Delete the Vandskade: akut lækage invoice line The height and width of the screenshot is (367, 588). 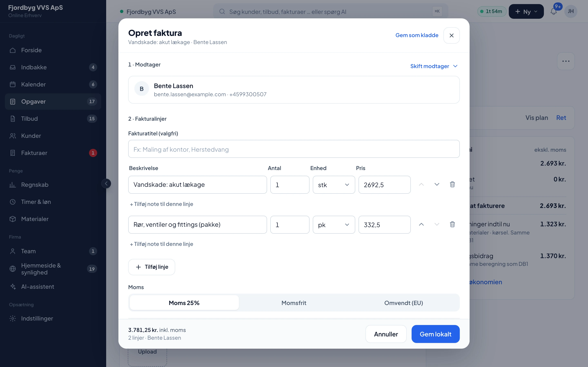[x=452, y=185]
